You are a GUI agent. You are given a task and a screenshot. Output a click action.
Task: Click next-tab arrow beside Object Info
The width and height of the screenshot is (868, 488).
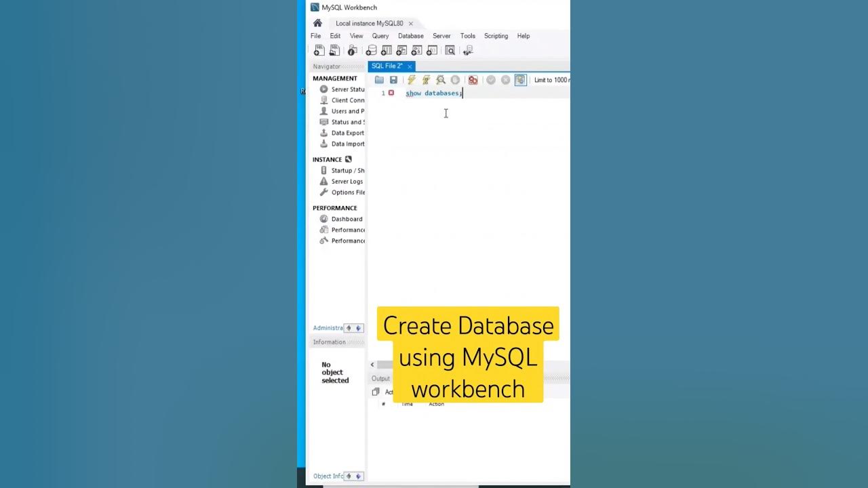(359, 476)
